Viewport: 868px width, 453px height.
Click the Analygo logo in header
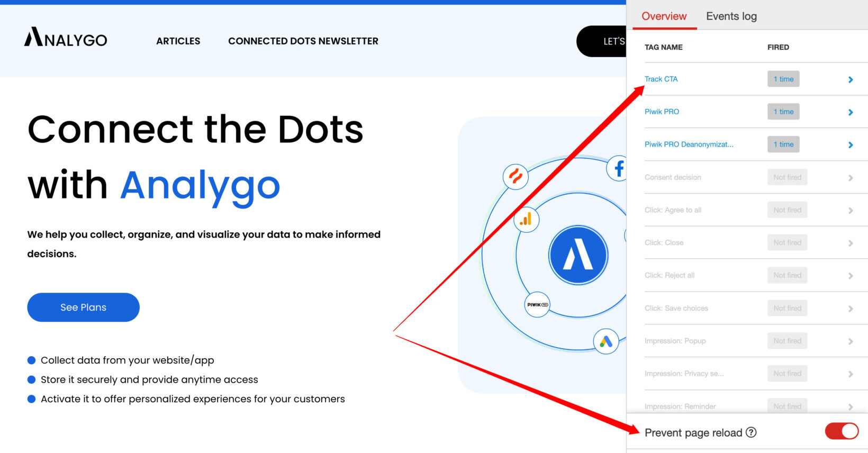click(66, 38)
